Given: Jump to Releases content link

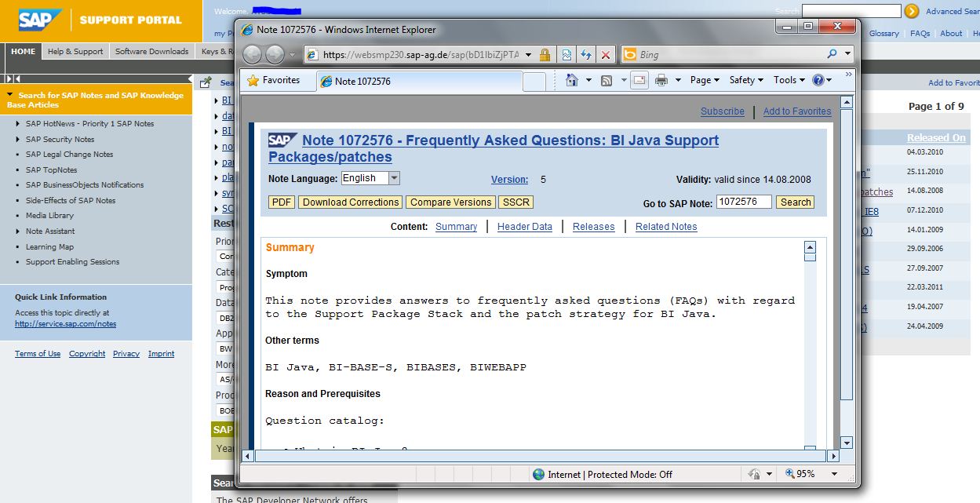Looking at the screenshot, I should coord(594,227).
